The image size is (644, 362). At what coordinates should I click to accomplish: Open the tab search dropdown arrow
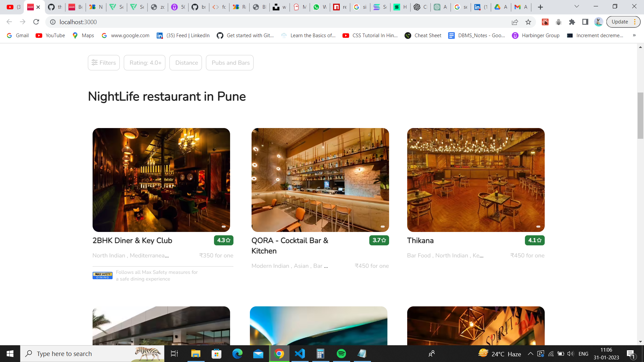coord(577,6)
